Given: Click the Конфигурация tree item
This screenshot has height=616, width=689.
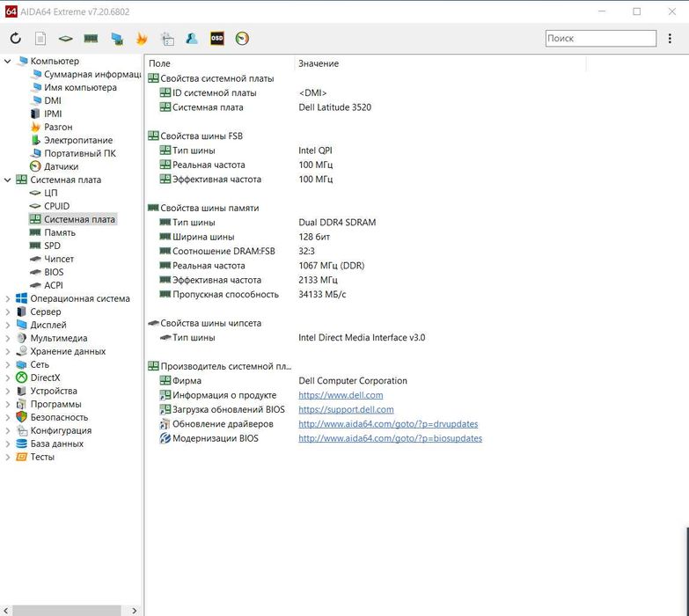Looking at the screenshot, I should click(54, 430).
